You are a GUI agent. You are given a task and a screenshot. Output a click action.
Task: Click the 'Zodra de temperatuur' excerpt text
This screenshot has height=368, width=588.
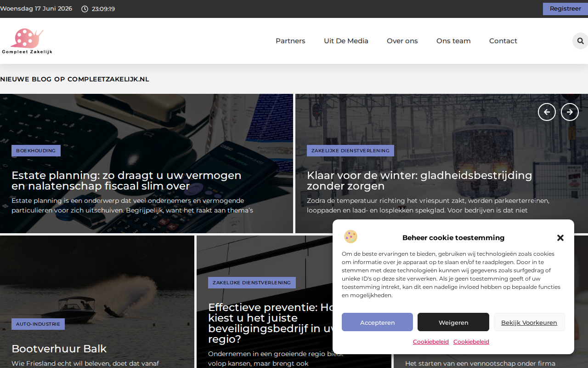(x=428, y=206)
